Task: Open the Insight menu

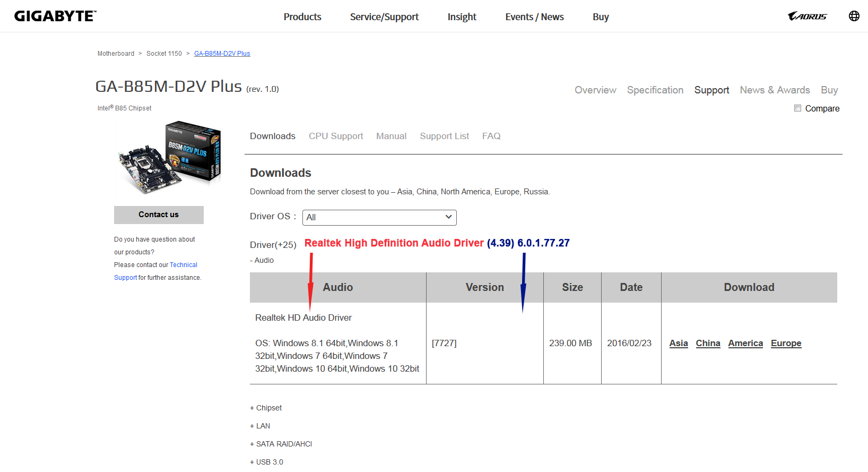Action: point(462,17)
